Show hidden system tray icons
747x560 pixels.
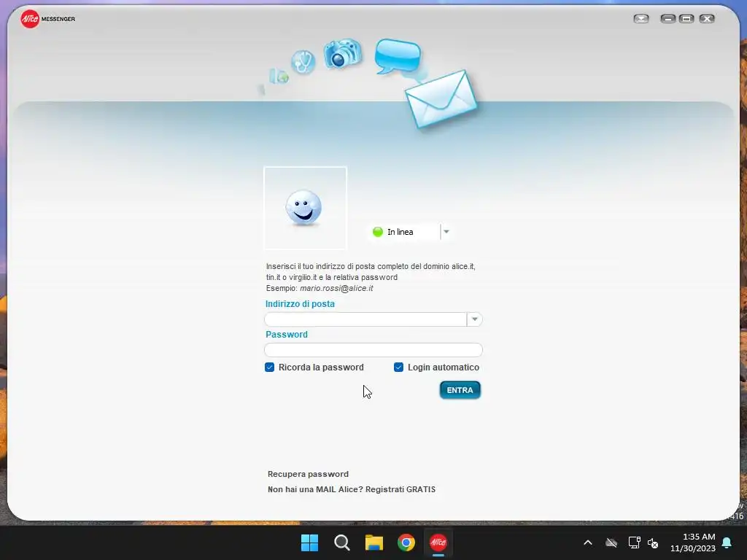point(588,542)
